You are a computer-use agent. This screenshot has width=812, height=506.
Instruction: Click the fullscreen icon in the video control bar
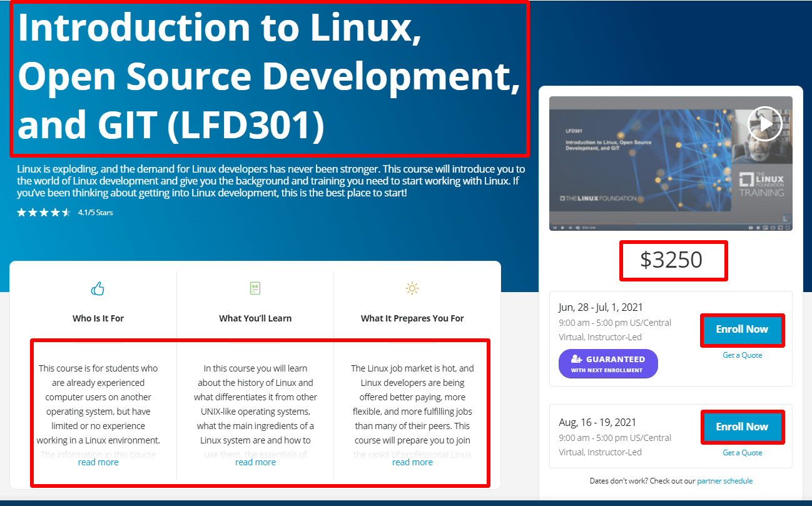tap(787, 228)
